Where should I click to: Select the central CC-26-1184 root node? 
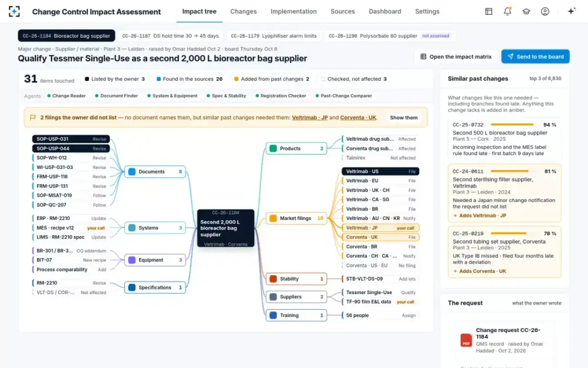tap(226, 228)
